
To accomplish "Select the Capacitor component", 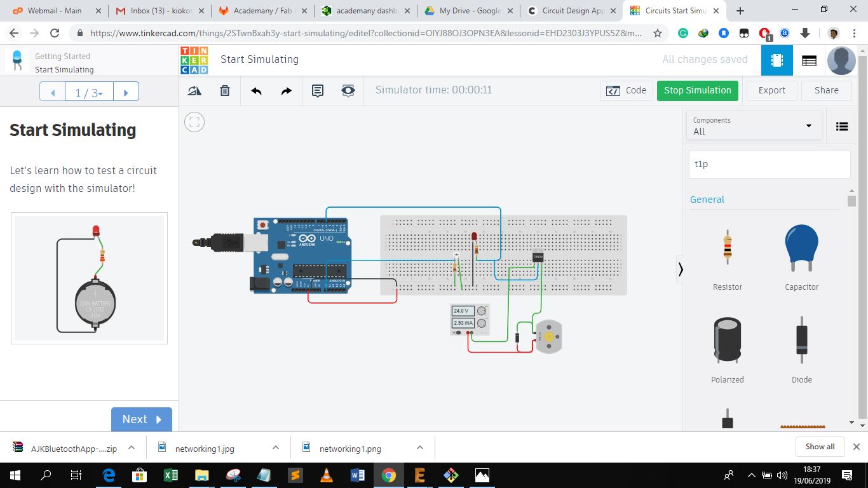I will tap(801, 257).
